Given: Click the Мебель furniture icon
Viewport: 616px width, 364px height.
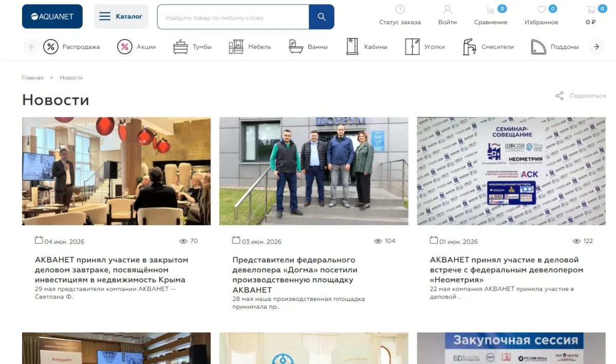Looking at the screenshot, I should pyautogui.click(x=236, y=47).
